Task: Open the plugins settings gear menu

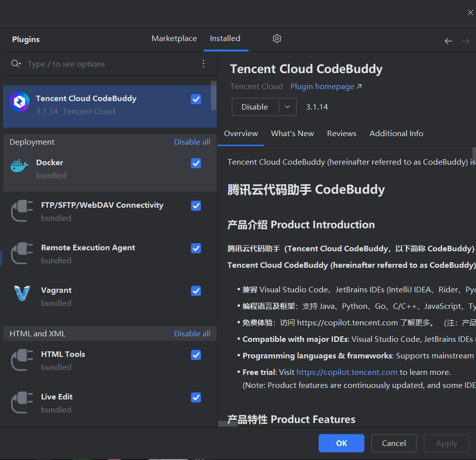Action: click(x=276, y=39)
